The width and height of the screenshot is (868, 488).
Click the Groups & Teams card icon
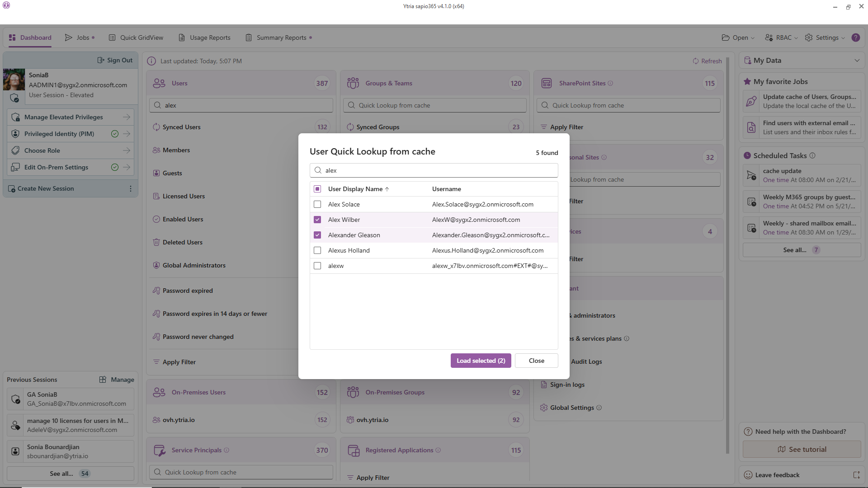pyautogui.click(x=353, y=83)
